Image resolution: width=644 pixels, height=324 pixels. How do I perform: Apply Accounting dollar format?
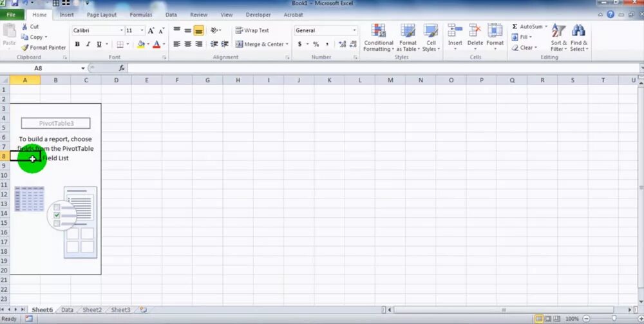(x=300, y=44)
